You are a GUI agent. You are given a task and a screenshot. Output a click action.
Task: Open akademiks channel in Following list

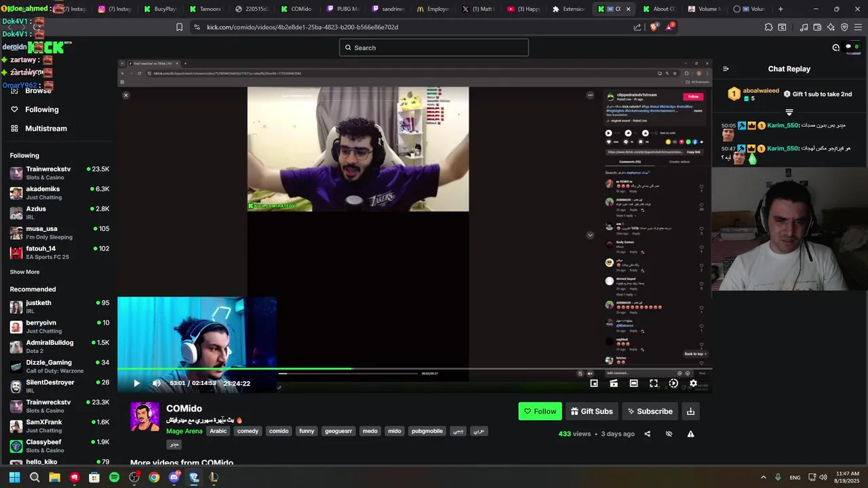tap(60, 192)
